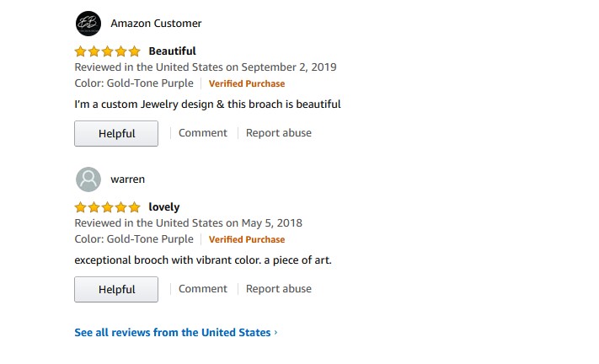Click the arrow after See all reviews
599x364 pixels.
[275, 333]
